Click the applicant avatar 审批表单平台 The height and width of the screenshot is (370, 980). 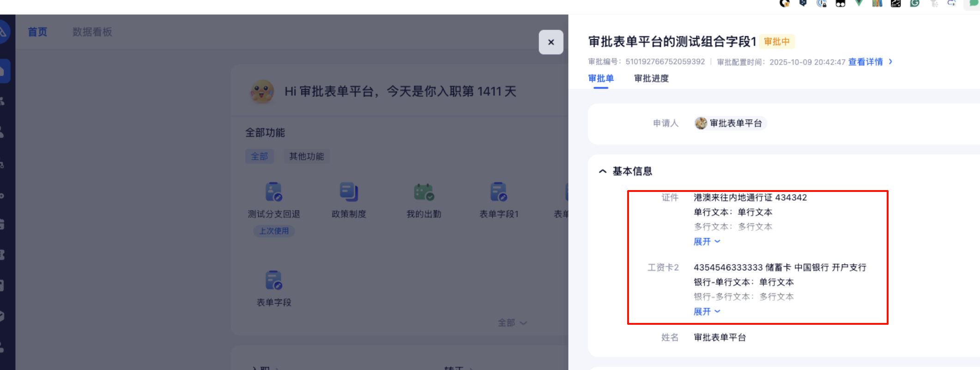701,123
